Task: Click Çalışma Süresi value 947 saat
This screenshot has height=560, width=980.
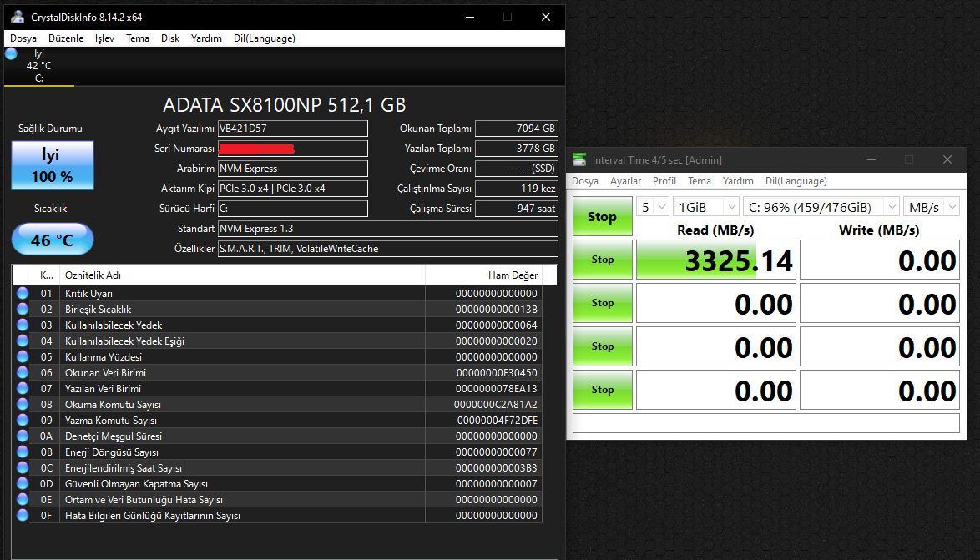Action: coord(516,208)
